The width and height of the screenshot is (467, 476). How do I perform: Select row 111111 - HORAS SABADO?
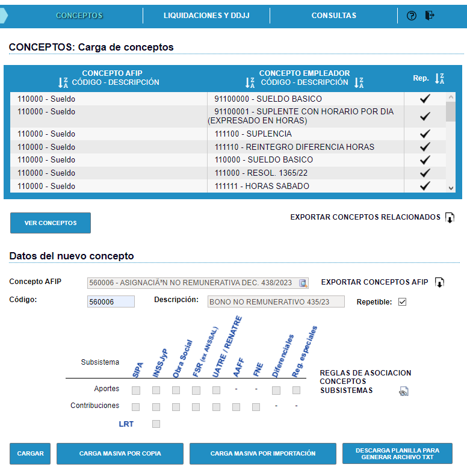pos(227,186)
